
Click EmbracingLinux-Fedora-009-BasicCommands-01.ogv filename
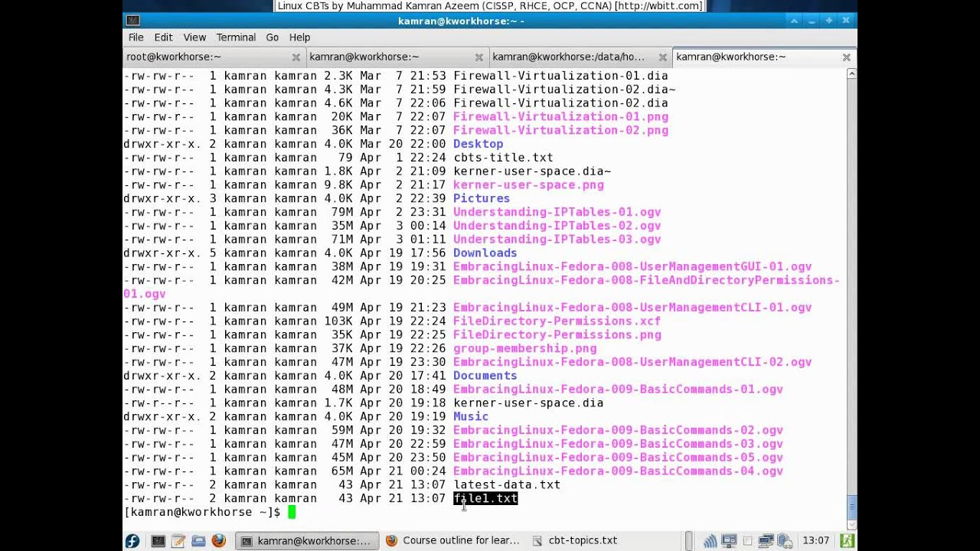pos(618,390)
